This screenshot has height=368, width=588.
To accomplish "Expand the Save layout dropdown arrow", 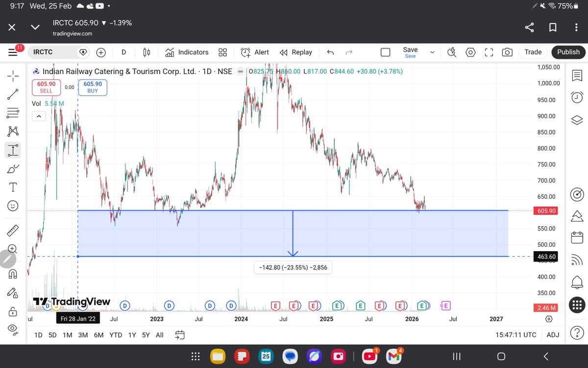I will (x=432, y=52).
